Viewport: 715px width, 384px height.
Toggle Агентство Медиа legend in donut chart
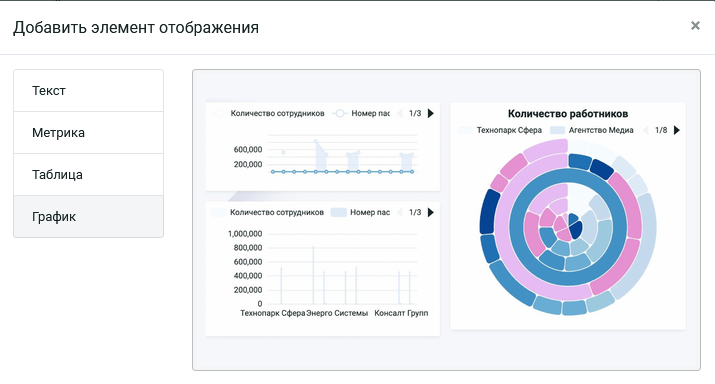pyautogui.click(x=592, y=130)
